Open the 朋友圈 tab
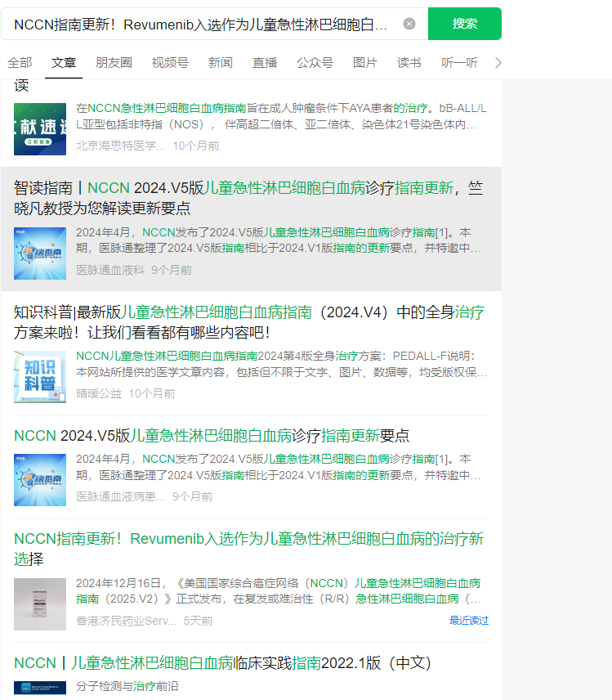Viewport: 612px width, 700px height. [x=114, y=62]
